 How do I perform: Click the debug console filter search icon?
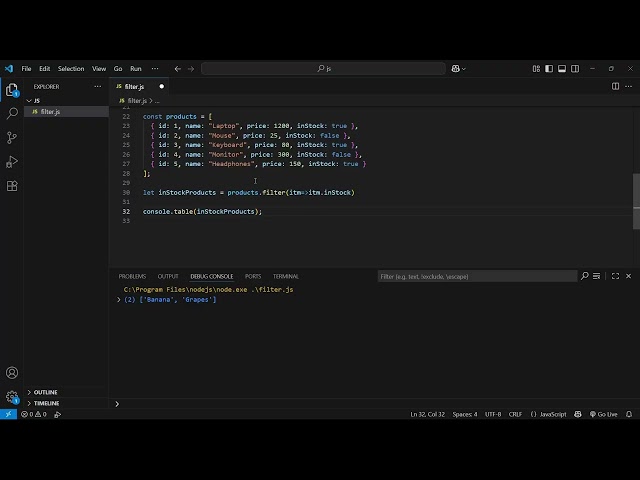coord(584,276)
